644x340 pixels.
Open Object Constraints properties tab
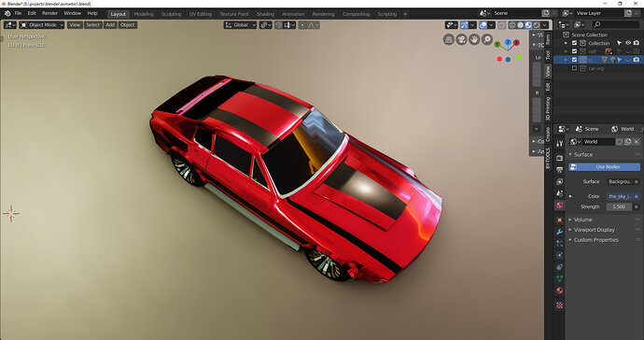(x=559, y=267)
